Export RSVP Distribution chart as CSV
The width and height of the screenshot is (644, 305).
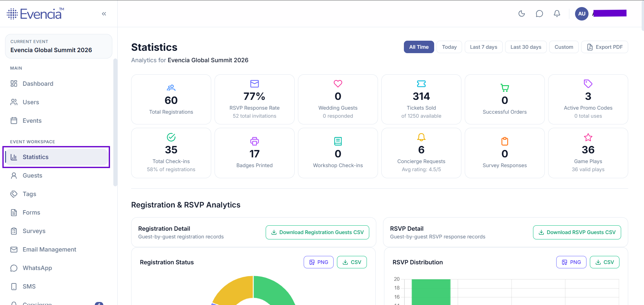point(605,262)
